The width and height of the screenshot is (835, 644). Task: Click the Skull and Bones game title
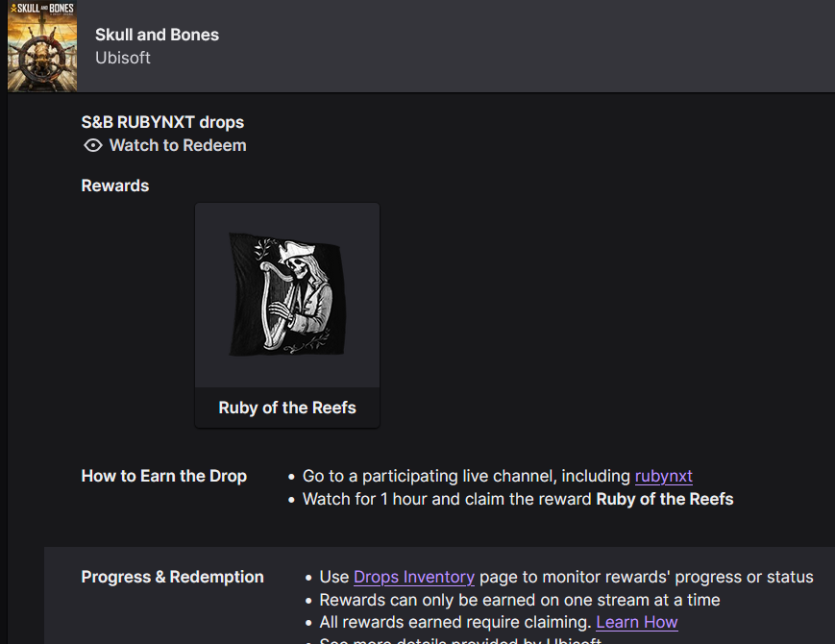click(x=157, y=35)
